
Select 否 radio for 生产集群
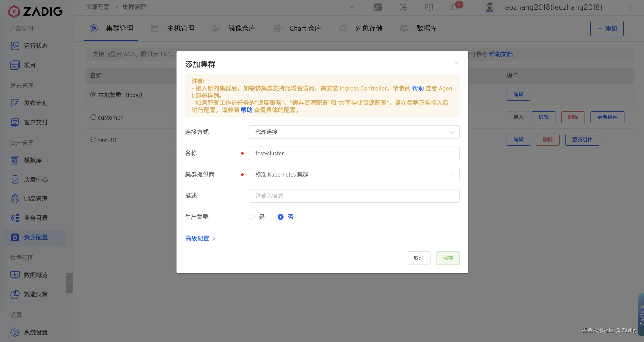point(281,217)
